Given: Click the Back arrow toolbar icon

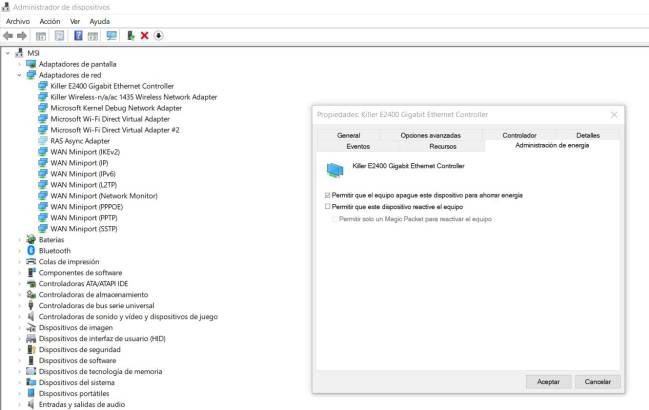Looking at the screenshot, I should click(x=8, y=36).
